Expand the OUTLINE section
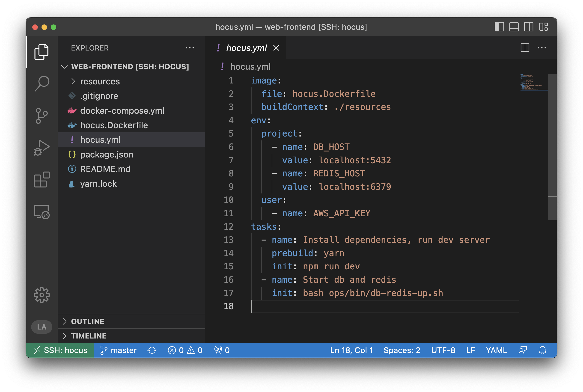 click(x=87, y=321)
